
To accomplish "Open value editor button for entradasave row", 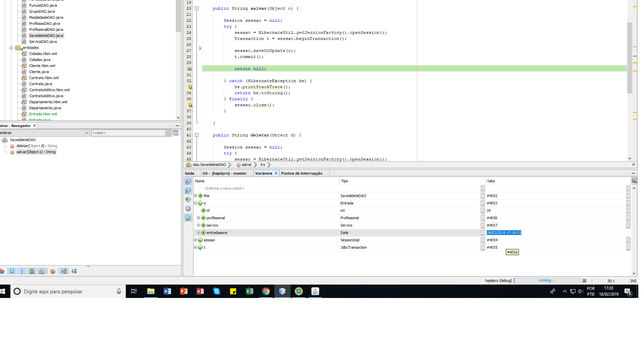I will point(483,233).
